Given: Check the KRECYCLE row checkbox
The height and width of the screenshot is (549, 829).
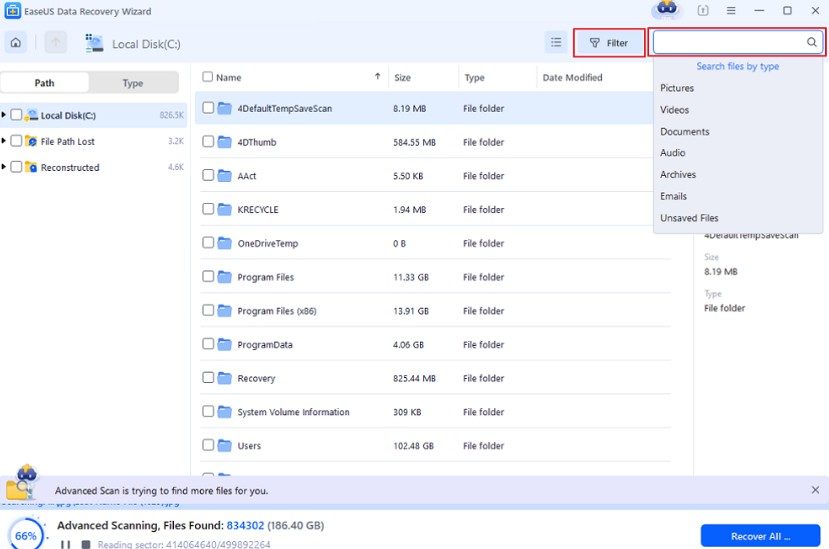Looking at the screenshot, I should point(208,209).
